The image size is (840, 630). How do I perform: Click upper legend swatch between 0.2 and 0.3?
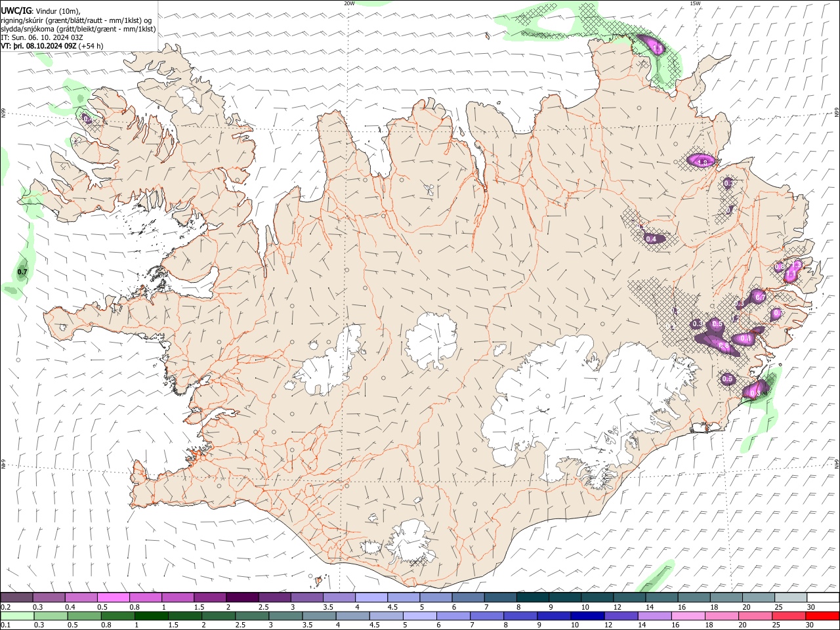[16, 597]
